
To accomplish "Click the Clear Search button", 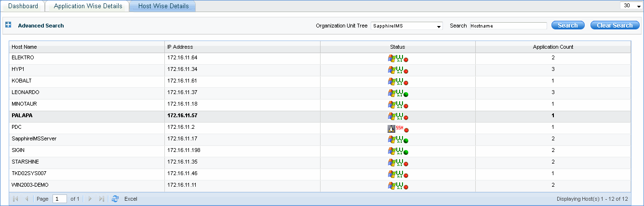I will click(615, 26).
